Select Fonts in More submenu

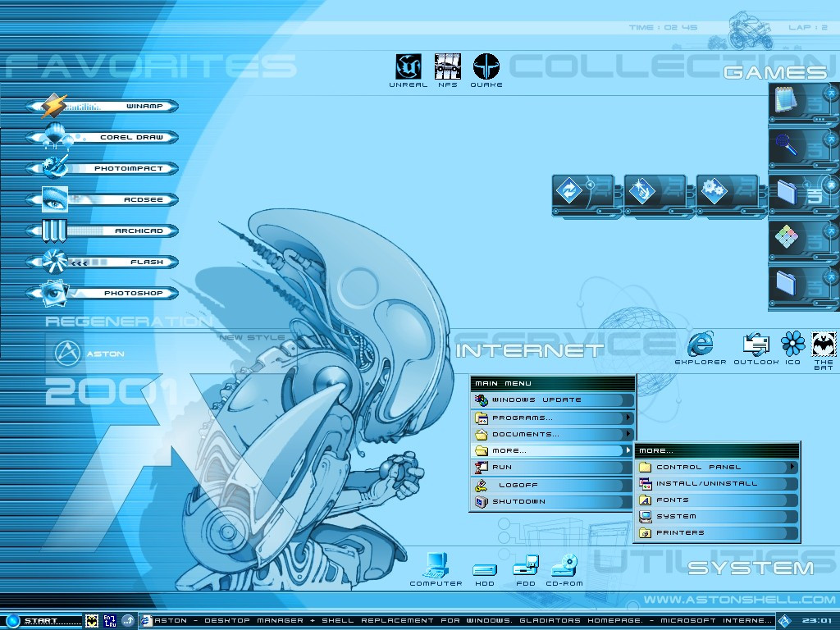(717, 500)
